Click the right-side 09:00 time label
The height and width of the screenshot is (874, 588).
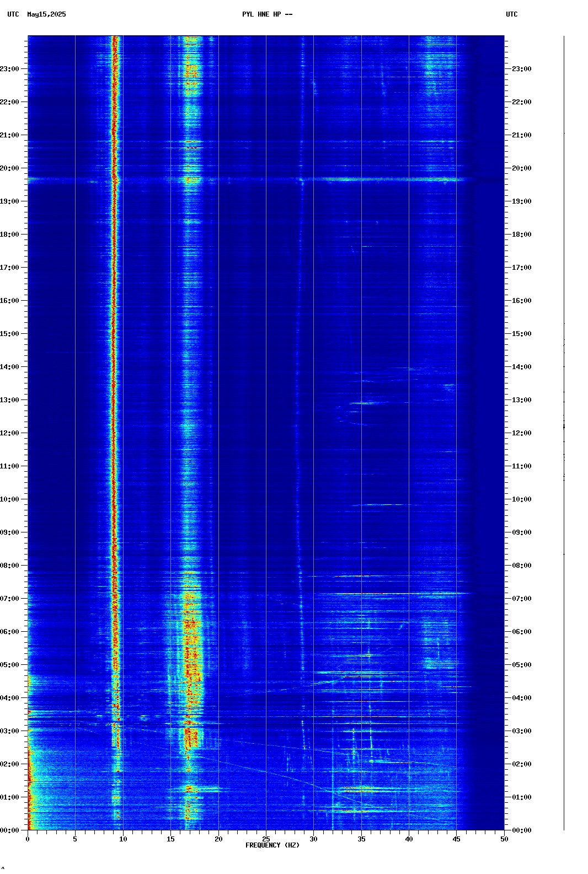(522, 532)
